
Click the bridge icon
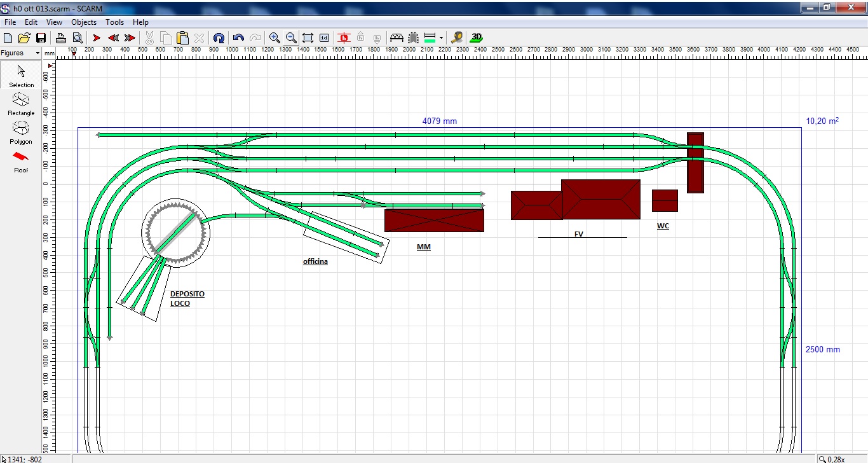[397, 38]
